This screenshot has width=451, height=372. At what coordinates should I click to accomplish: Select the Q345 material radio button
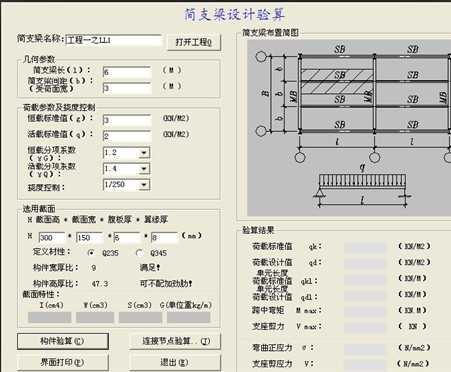point(140,253)
